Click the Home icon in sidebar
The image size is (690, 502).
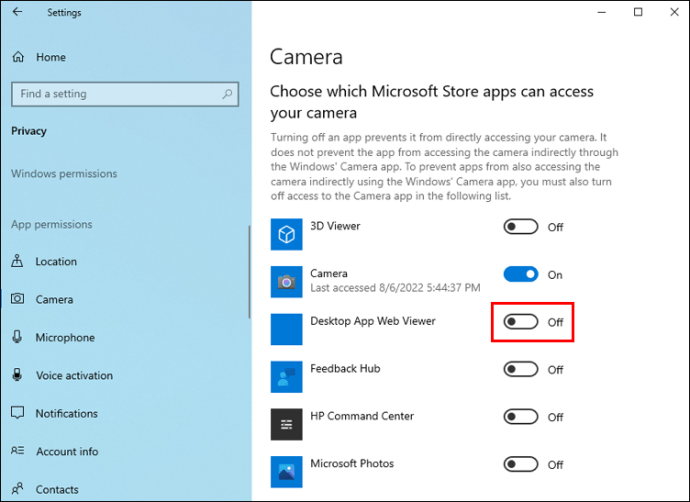pyautogui.click(x=18, y=57)
